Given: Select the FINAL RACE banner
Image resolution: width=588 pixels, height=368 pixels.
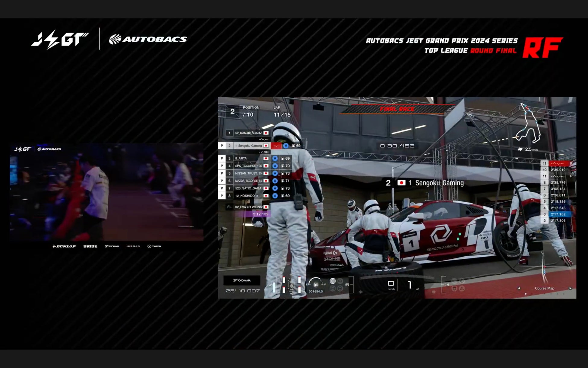Looking at the screenshot, I should (397, 109).
